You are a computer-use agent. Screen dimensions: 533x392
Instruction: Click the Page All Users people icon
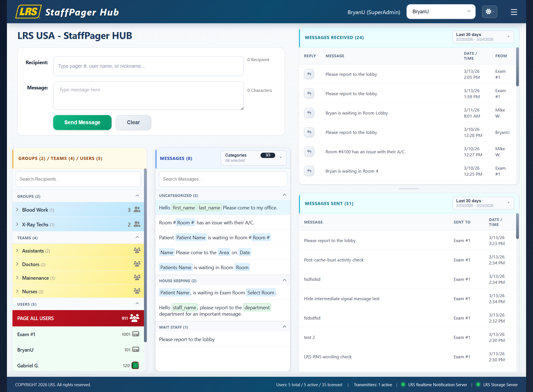pos(135,318)
